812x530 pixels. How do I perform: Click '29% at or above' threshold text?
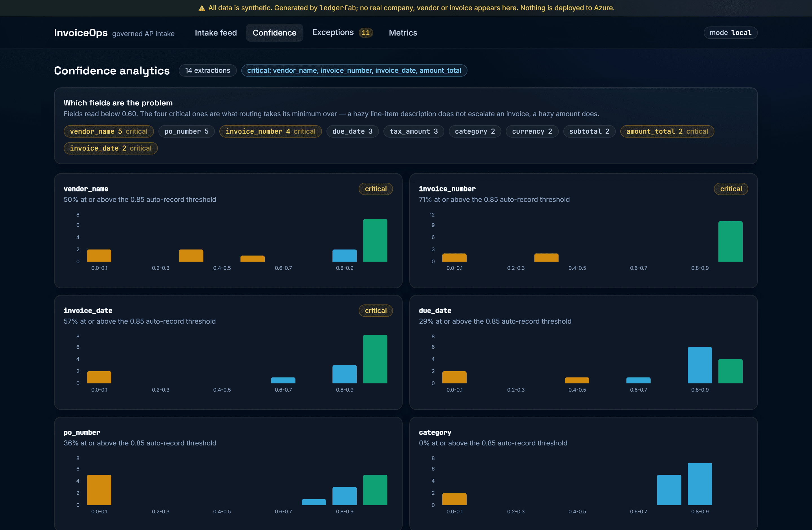pos(495,321)
